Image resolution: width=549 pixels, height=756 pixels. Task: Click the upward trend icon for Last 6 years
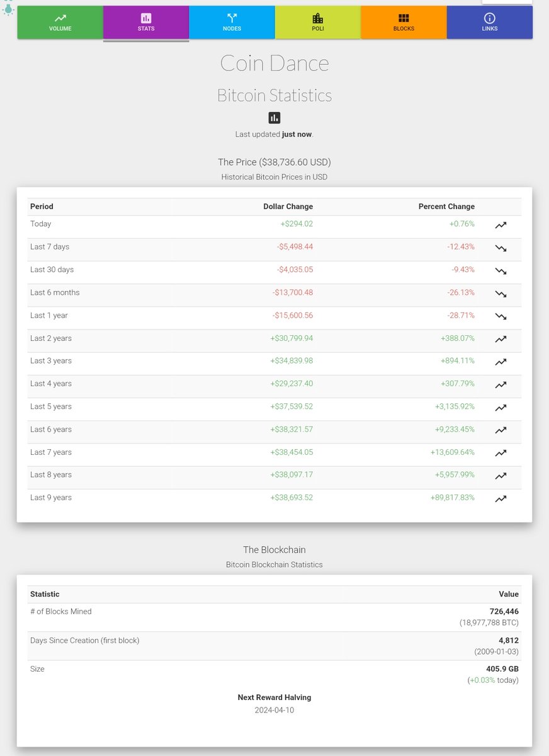tap(501, 430)
